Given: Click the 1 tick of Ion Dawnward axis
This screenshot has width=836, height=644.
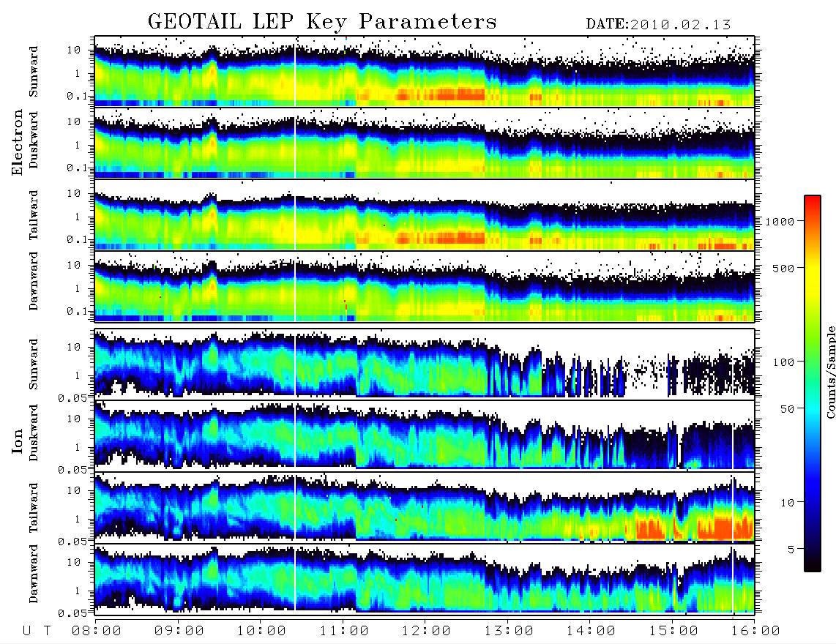Looking at the screenshot, I should [x=78, y=591].
